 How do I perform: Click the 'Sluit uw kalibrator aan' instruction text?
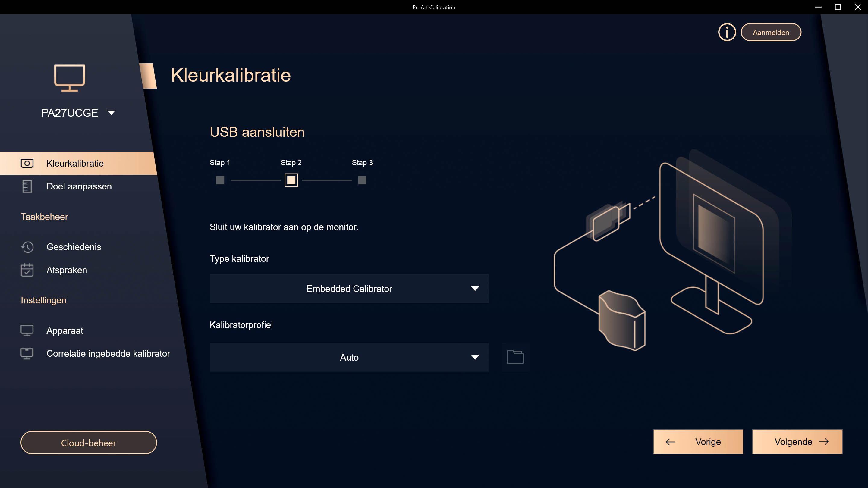[284, 227]
